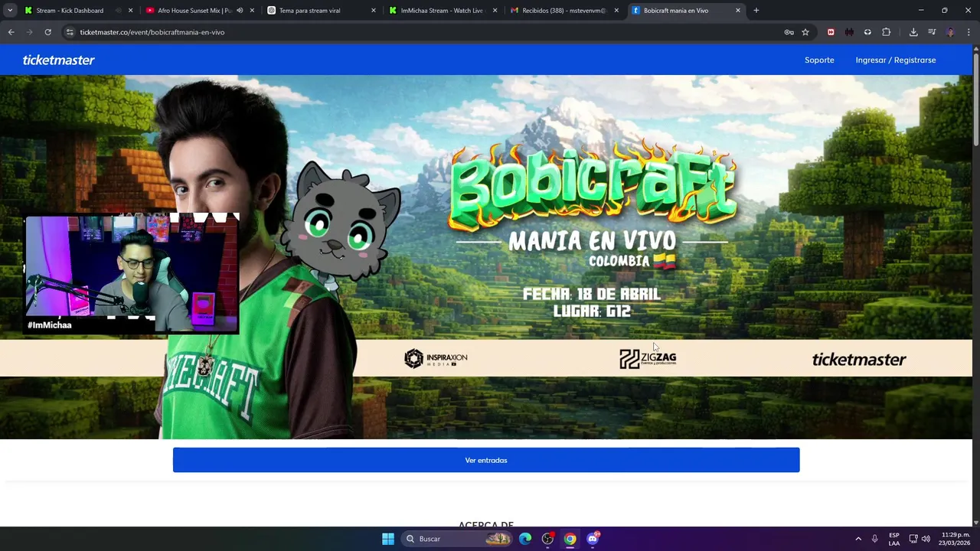Bookmark this page with the star

[805, 32]
